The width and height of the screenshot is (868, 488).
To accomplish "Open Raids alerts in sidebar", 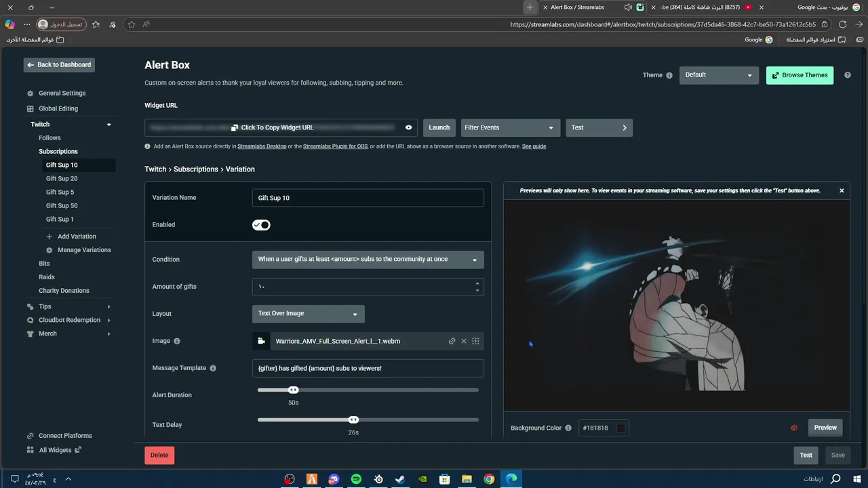I will [x=47, y=277].
